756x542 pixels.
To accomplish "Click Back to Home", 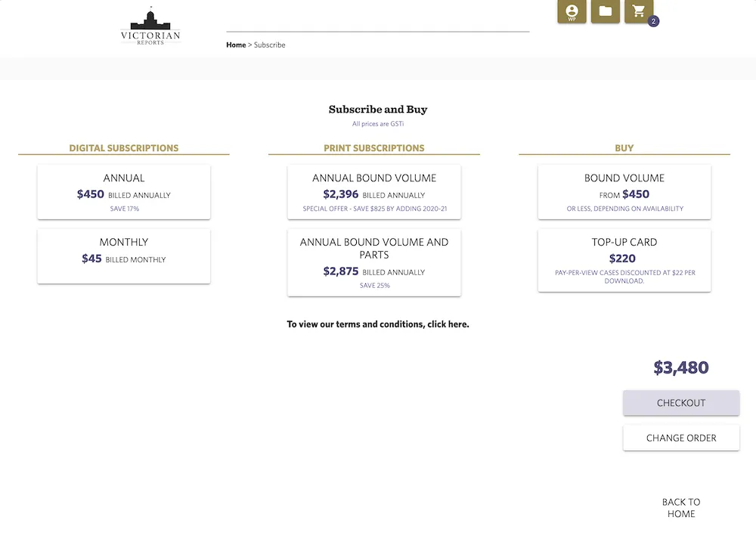I will [x=681, y=507].
